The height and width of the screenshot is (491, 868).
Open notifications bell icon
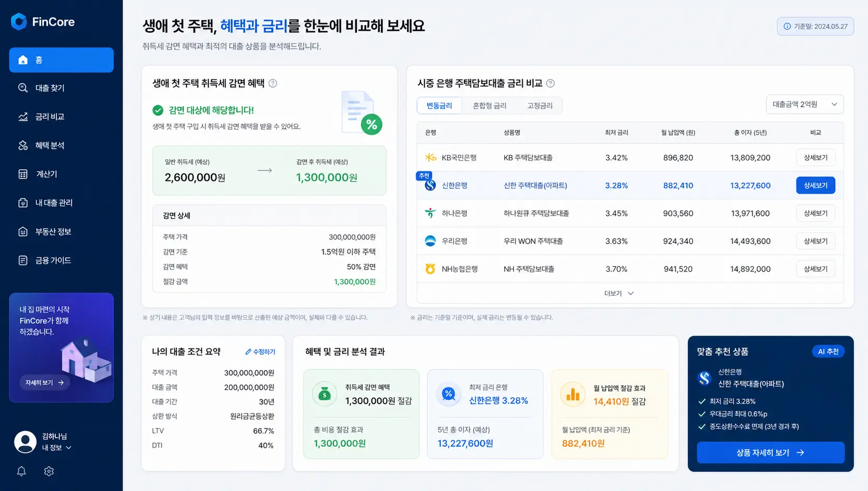click(21, 471)
